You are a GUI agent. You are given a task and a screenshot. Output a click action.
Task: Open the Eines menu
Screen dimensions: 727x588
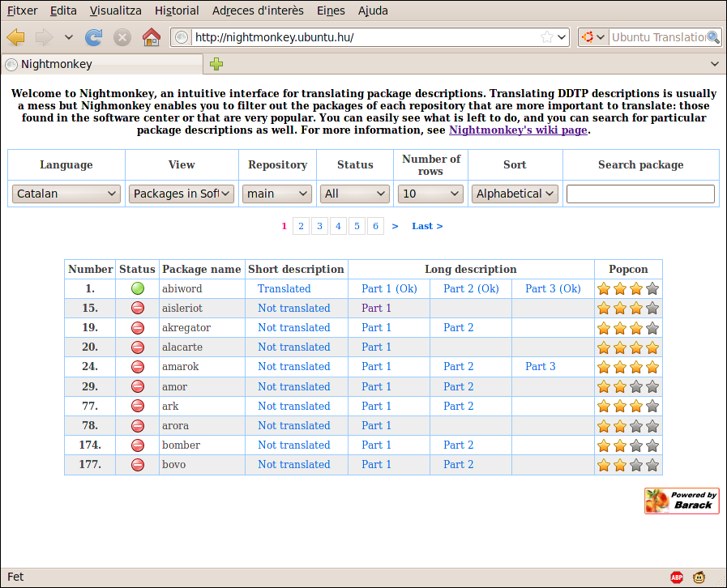point(331,11)
